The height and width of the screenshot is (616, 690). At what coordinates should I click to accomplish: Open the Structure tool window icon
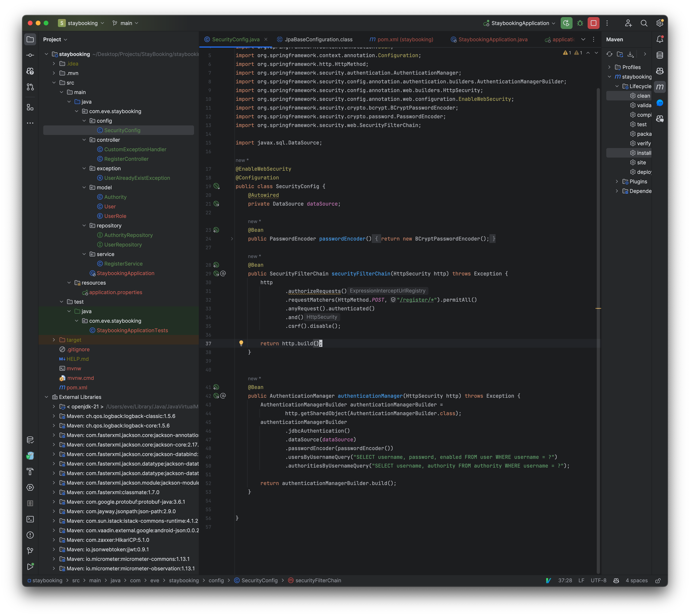point(31,107)
